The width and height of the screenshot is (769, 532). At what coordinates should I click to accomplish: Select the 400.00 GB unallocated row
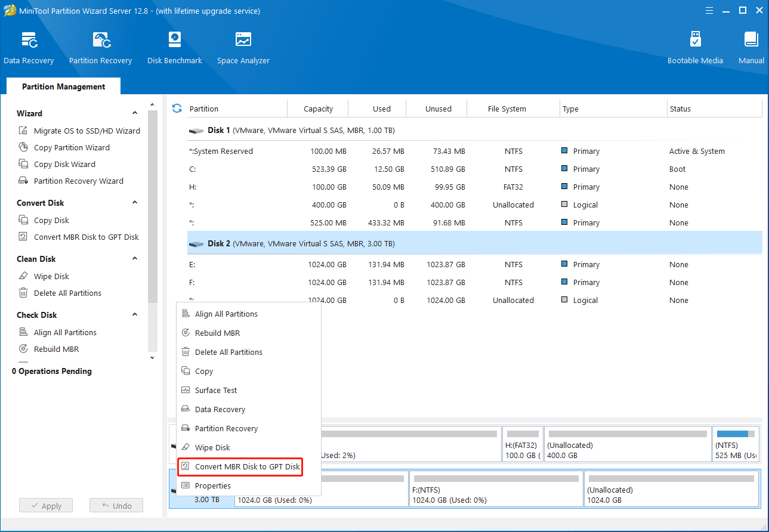(474, 205)
